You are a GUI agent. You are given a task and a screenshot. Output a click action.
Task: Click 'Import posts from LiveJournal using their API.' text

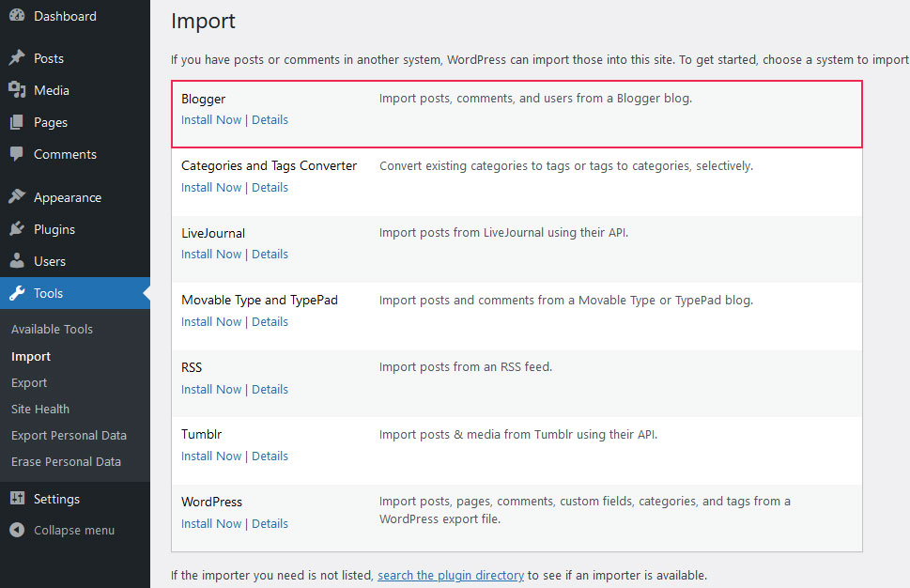(503, 233)
